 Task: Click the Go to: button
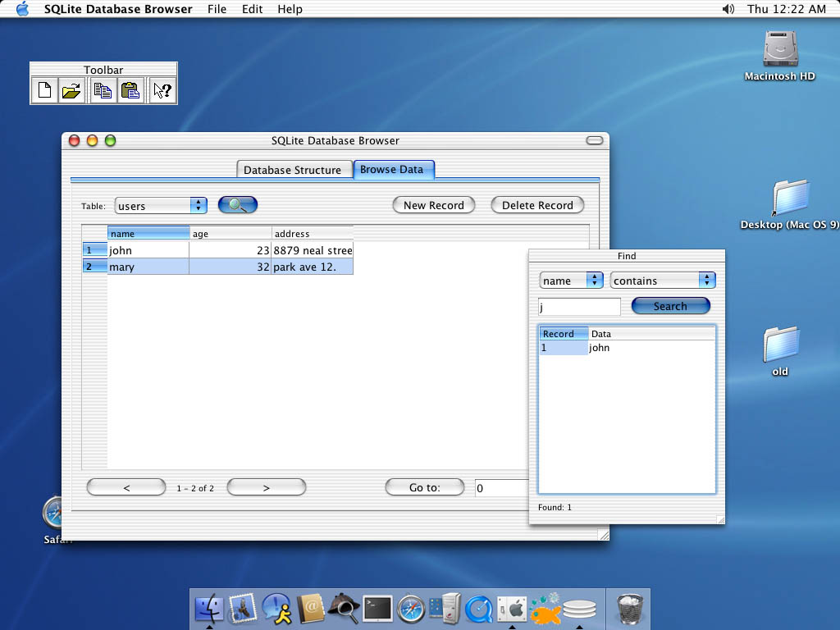click(425, 487)
